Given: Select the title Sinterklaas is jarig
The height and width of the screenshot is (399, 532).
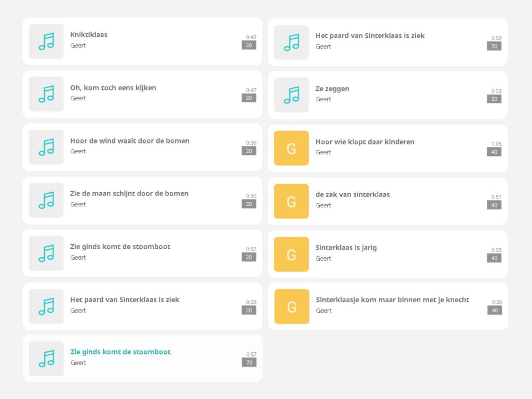Looking at the screenshot, I should 346,248.
